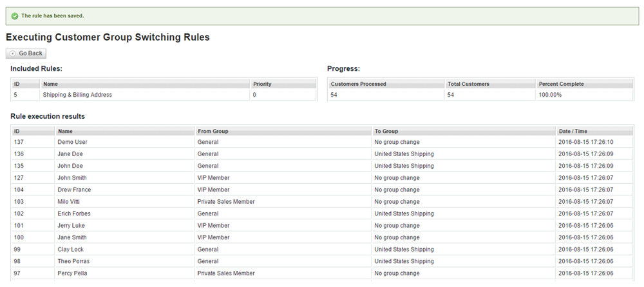
Task: Click the Go Back button
Action: point(26,54)
